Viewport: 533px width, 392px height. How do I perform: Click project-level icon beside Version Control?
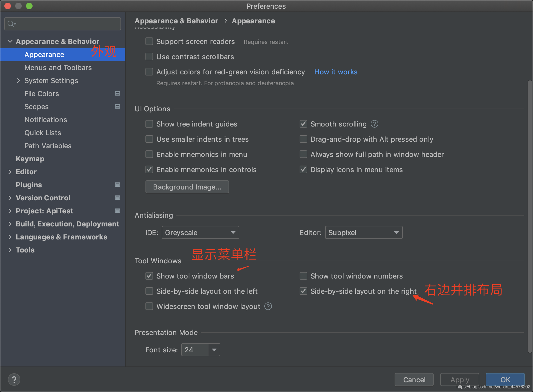(x=118, y=198)
